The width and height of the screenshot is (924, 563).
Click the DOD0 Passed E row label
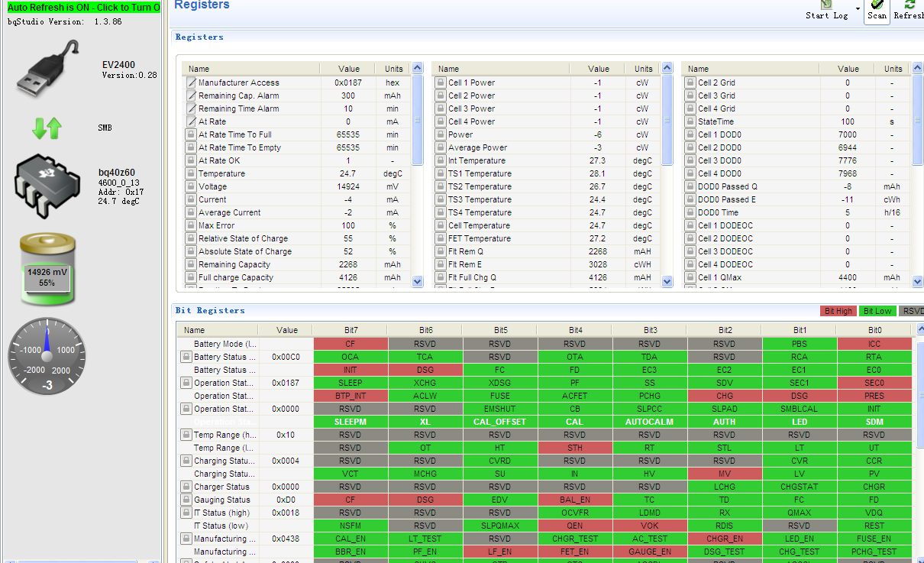[x=728, y=199]
